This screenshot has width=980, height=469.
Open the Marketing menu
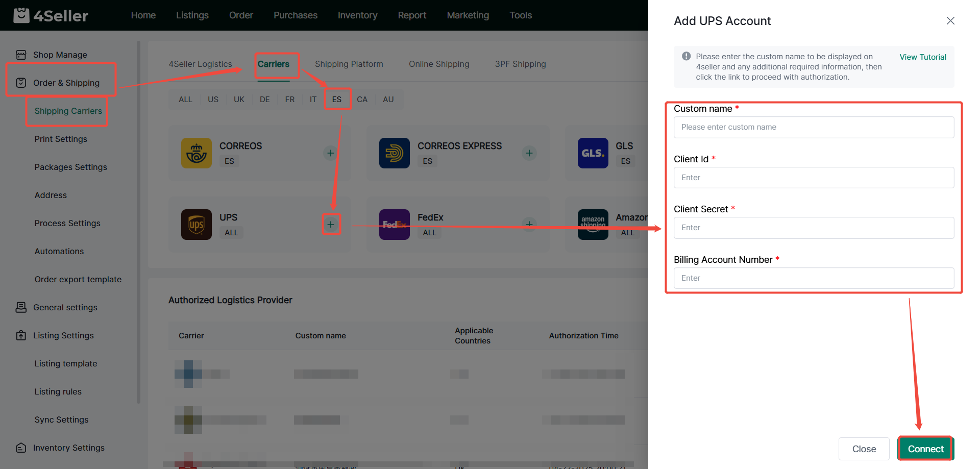tap(468, 15)
